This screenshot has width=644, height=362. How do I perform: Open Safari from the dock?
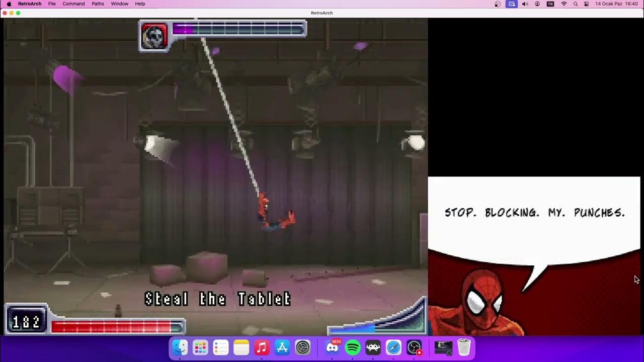(393, 347)
